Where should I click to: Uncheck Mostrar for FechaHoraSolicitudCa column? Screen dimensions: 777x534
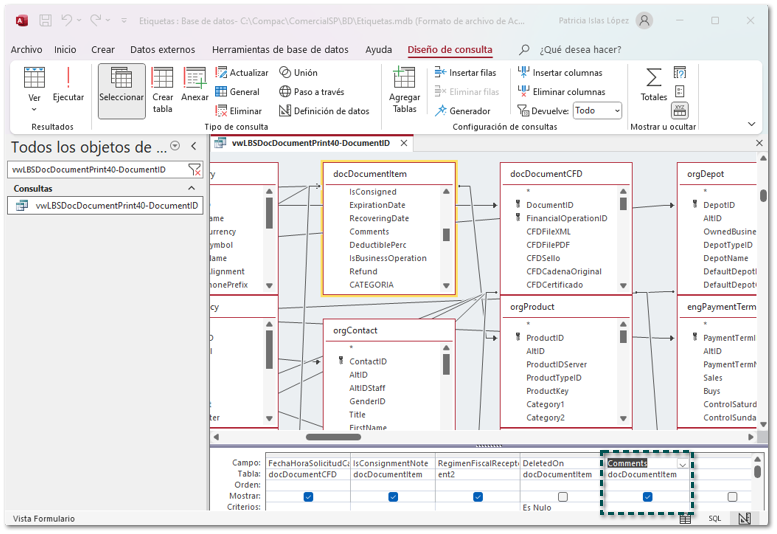(x=308, y=497)
